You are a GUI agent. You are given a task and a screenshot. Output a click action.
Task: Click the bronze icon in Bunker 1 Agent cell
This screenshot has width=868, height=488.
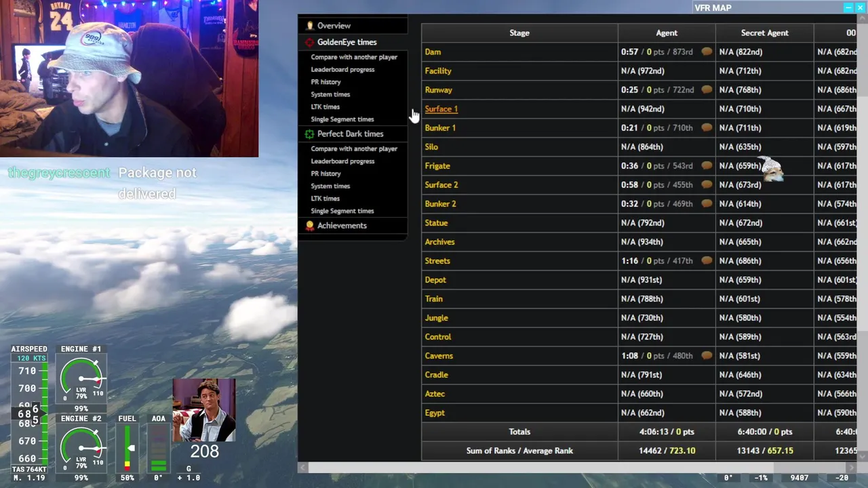pos(707,127)
